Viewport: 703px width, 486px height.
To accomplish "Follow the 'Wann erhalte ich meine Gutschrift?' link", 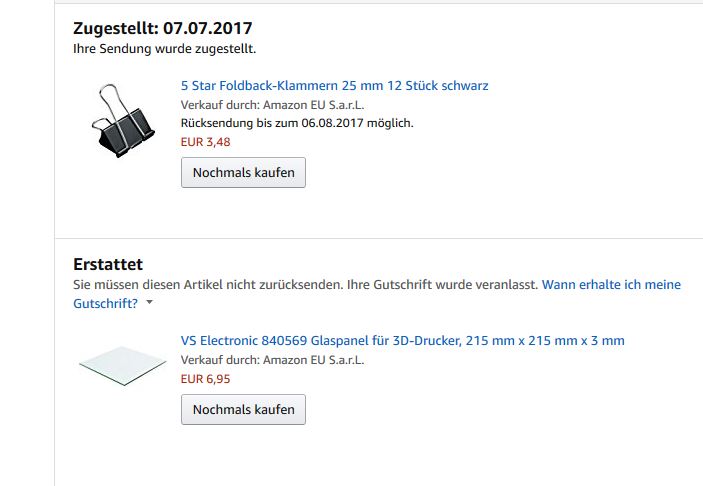I will coord(610,285).
